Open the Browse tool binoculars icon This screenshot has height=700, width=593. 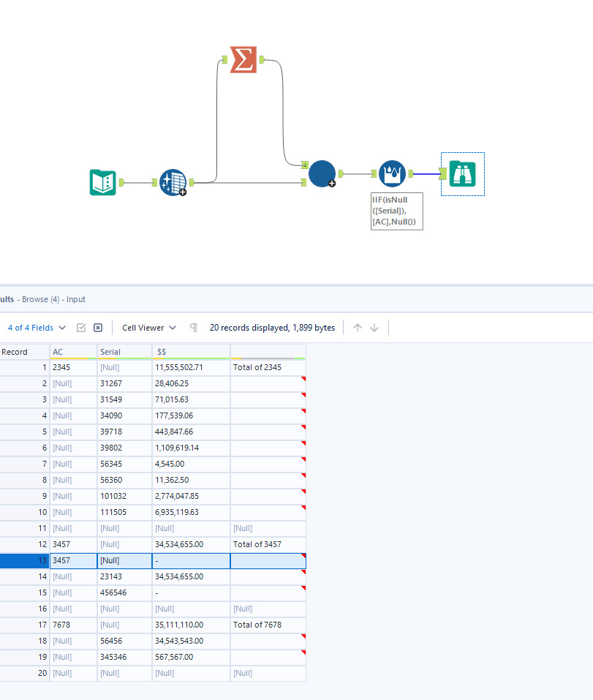(x=462, y=174)
